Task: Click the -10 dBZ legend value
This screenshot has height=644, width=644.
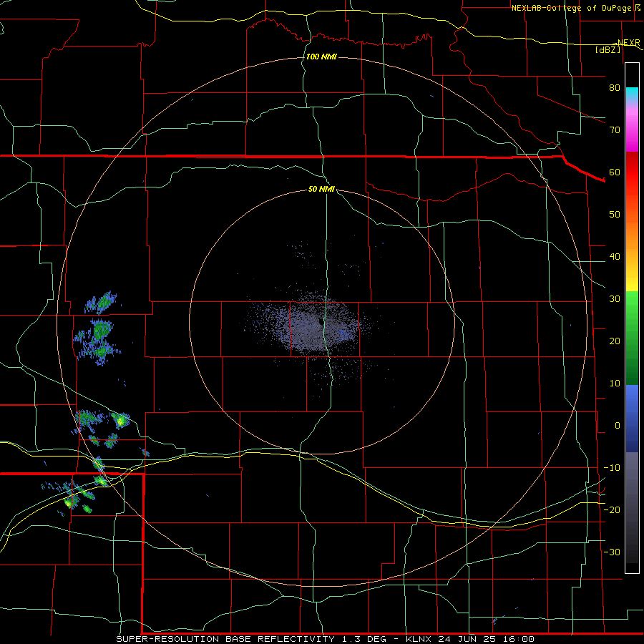Action: point(612,468)
